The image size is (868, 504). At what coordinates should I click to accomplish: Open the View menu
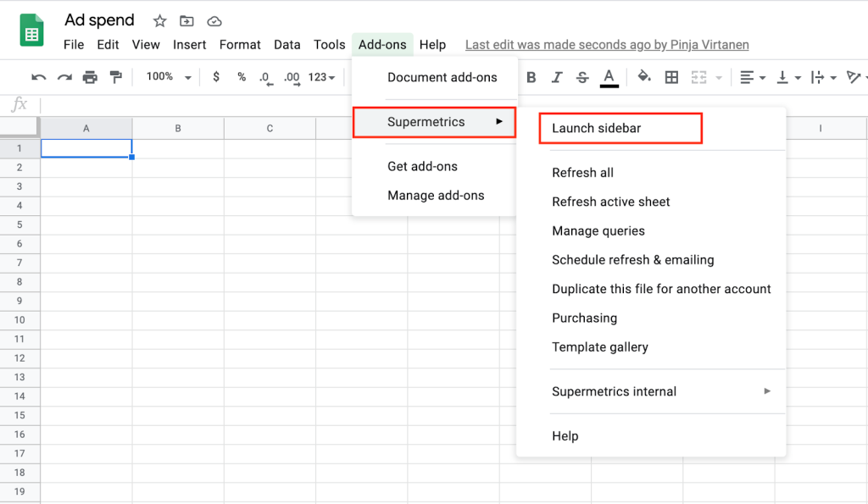click(x=146, y=45)
